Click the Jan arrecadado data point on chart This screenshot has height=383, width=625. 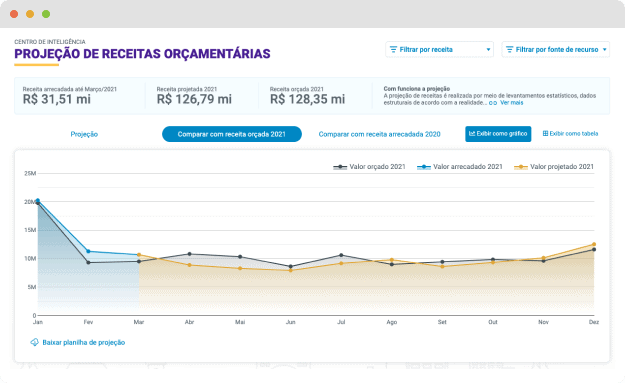pos(38,200)
